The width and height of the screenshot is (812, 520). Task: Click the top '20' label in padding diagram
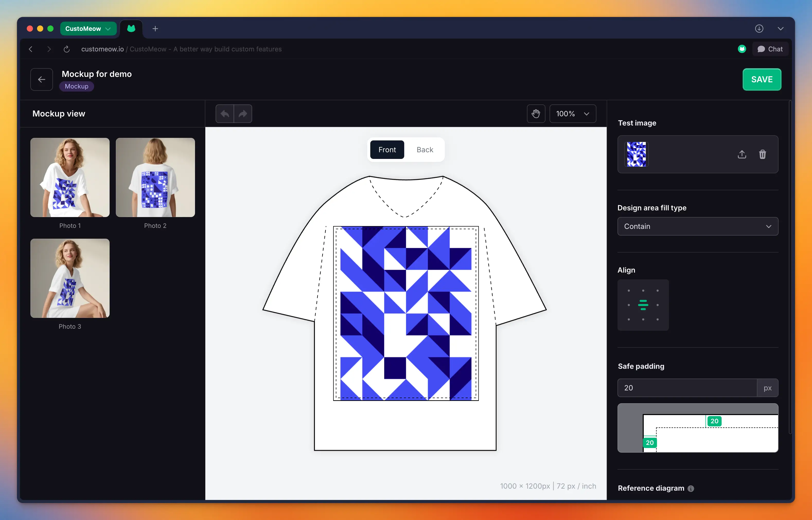point(714,421)
